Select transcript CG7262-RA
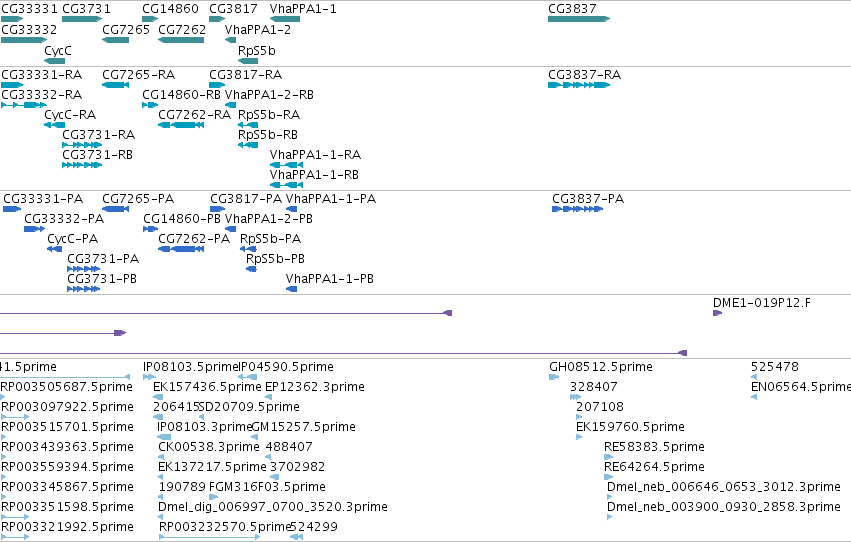 [194, 114]
